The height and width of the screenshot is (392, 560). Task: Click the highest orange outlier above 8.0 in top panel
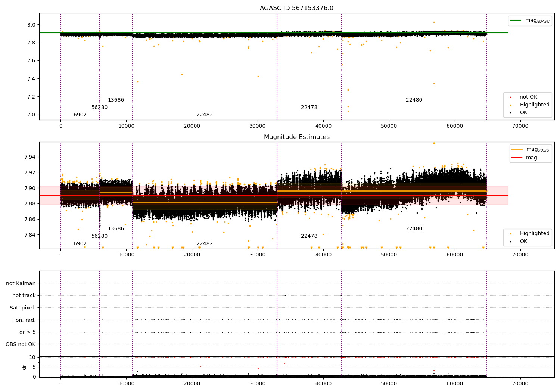pyautogui.click(x=434, y=22)
